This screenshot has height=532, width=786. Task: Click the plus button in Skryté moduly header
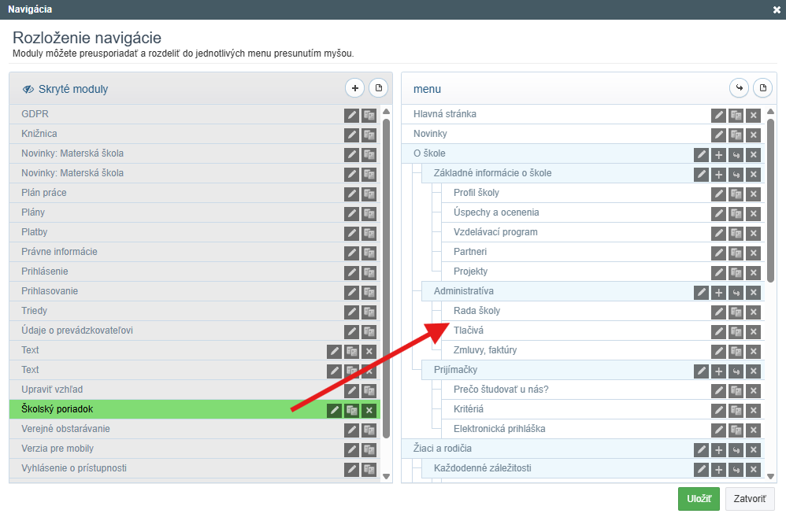coord(354,88)
